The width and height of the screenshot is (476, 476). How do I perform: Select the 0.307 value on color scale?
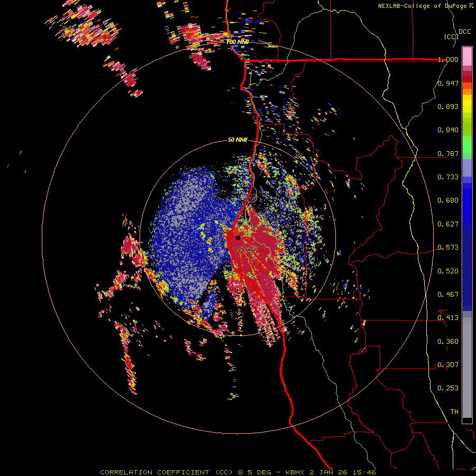pos(448,365)
